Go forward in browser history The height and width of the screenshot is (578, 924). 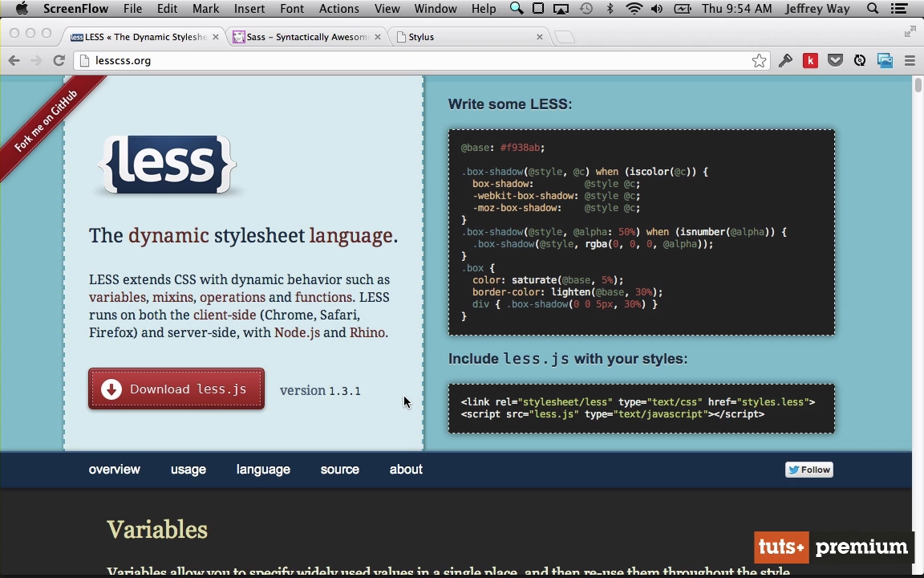(36, 60)
